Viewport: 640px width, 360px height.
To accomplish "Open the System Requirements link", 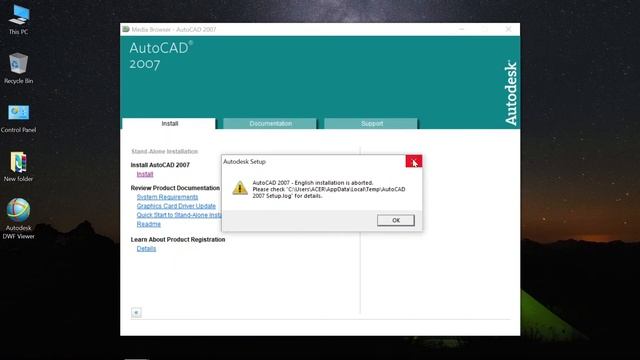I will pos(167,197).
